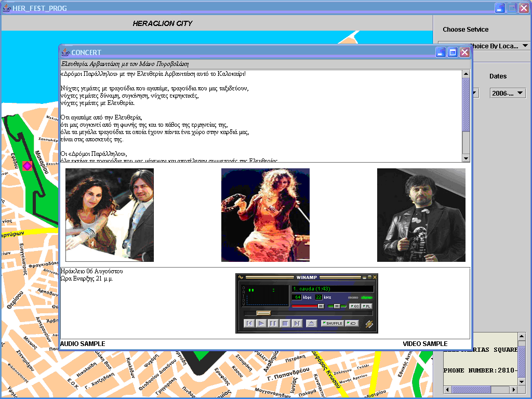
Task: Open the Winamp main menu icon
Action: click(x=241, y=277)
